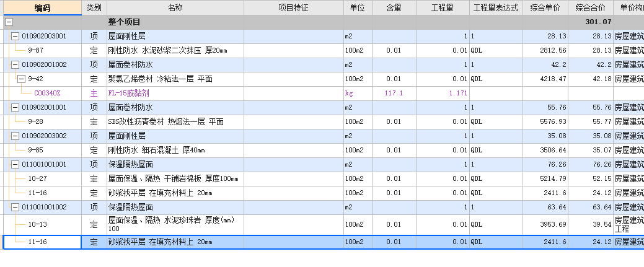Select total price 42.18 of row 9-42
Viewport: 644px width, 267px height.
591,79
